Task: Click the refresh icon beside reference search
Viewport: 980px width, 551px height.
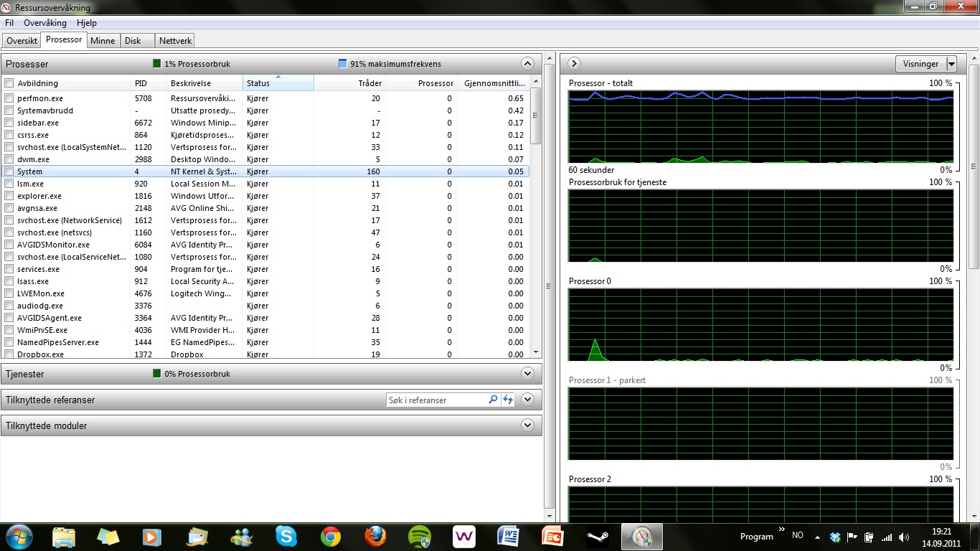Action: coord(508,400)
